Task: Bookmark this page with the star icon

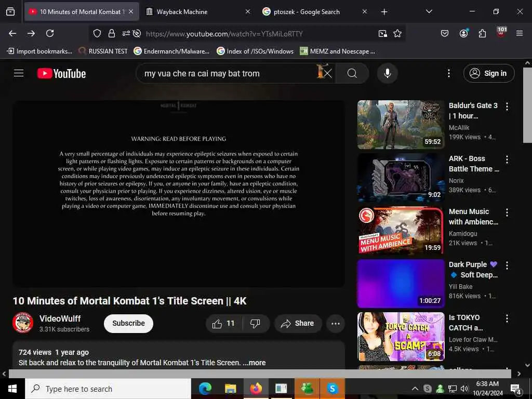Action: [397, 33]
